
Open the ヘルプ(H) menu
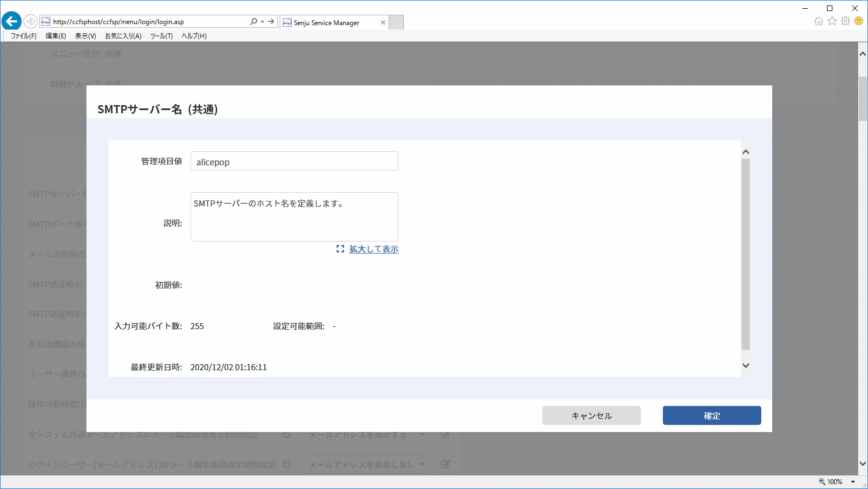pos(194,36)
